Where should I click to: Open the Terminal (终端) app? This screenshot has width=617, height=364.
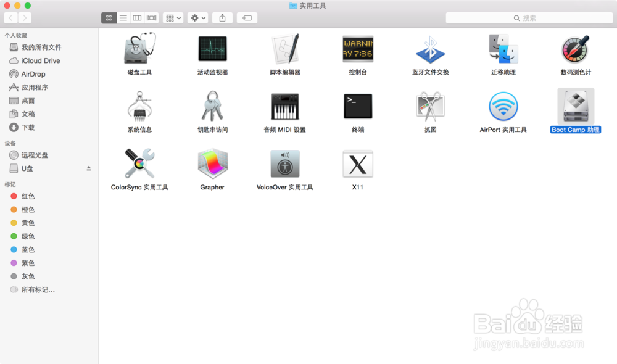click(357, 106)
